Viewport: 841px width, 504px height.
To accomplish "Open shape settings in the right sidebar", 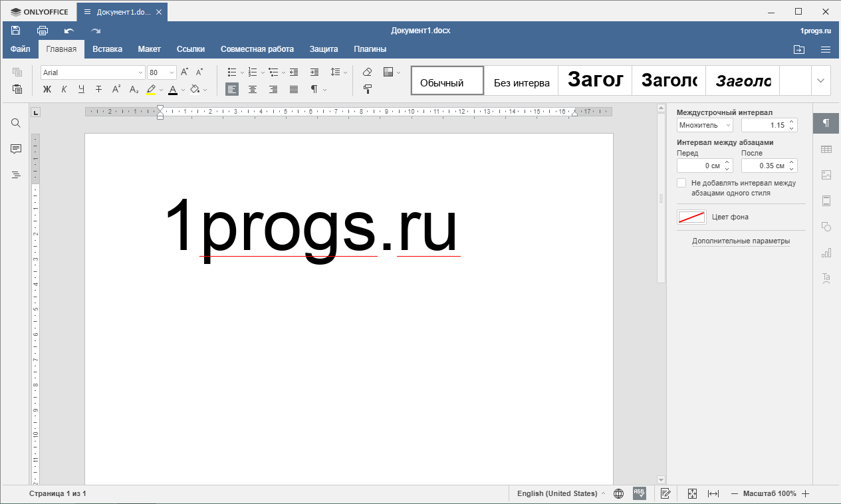I will [826, 227].
